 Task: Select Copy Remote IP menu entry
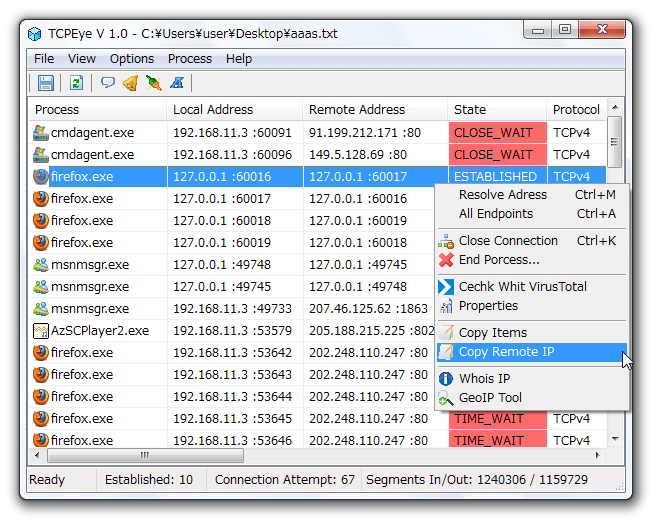(x=531, y=352)
